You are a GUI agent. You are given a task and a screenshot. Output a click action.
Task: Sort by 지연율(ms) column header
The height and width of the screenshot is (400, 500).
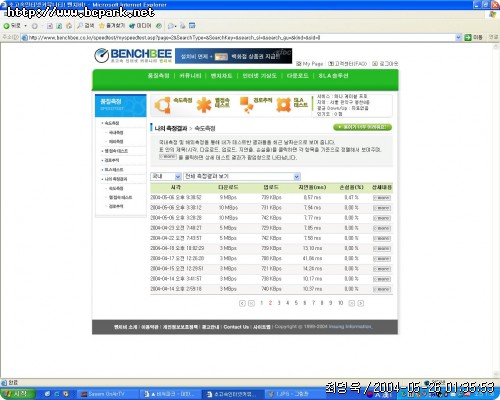click(312, 187)
